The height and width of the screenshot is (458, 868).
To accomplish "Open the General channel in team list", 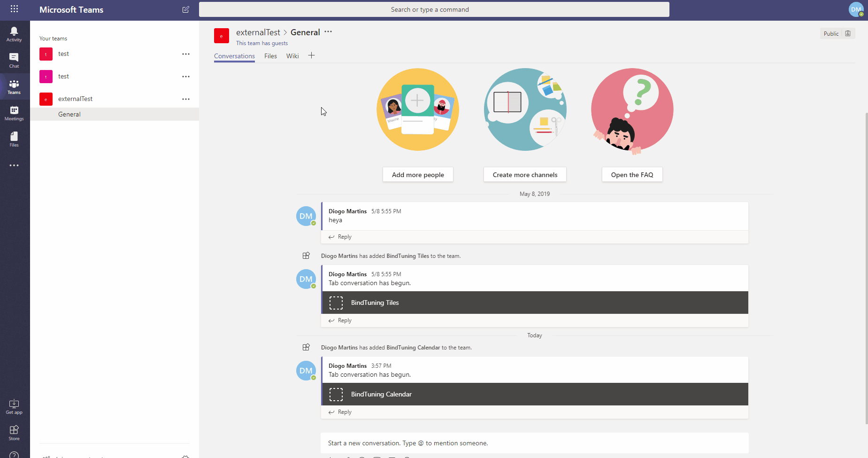I will pyautogui.click(x=115, y=114).
